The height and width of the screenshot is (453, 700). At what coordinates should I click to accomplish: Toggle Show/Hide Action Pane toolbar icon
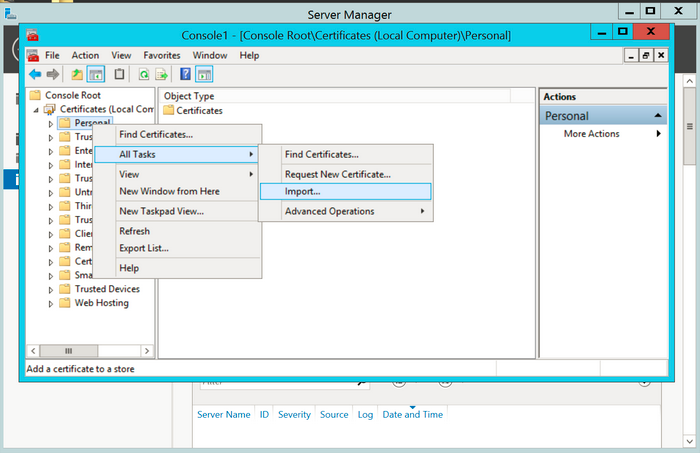click(x=204, y=74)
